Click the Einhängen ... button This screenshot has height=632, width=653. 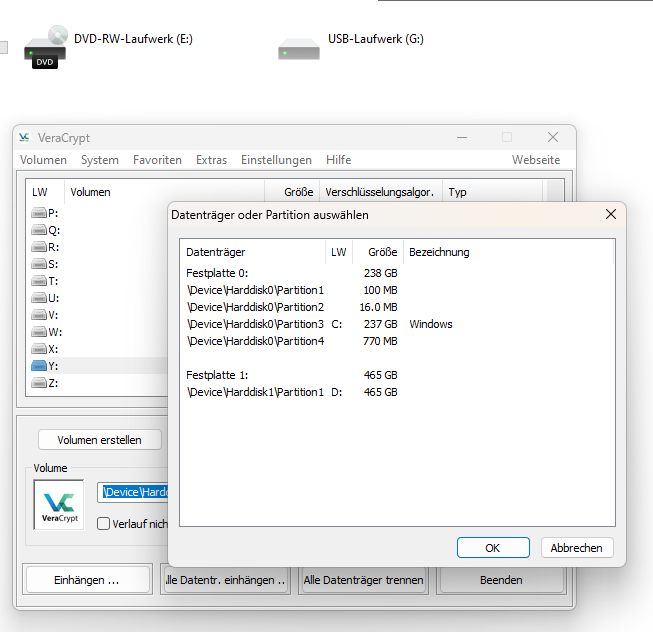click(87, 580)
